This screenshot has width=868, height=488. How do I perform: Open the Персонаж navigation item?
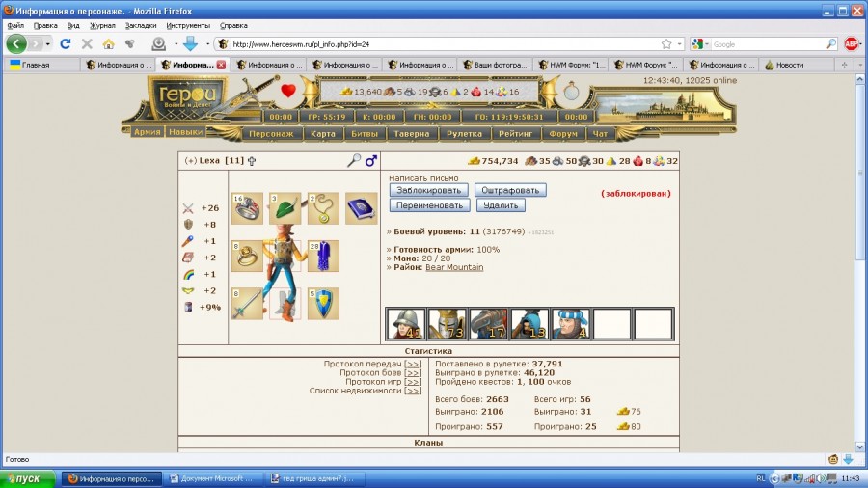click(x=271, y=133)
